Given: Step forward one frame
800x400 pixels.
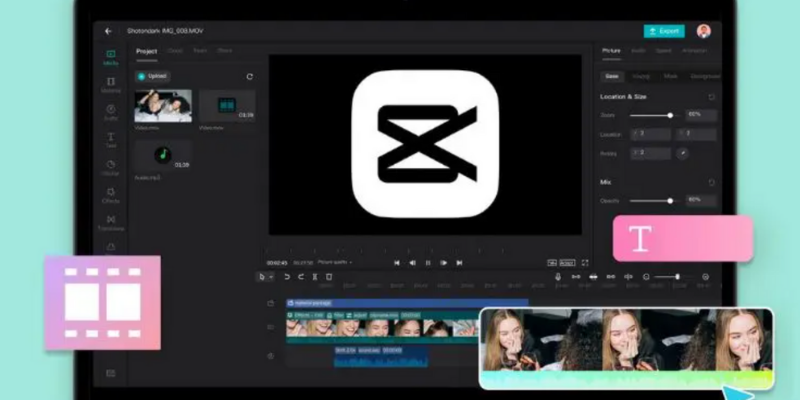Looking at the screenshot, I should point(443,263).
